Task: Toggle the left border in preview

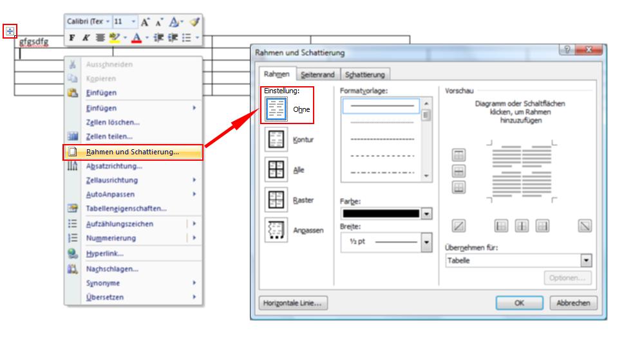Action: coord(501,226)
